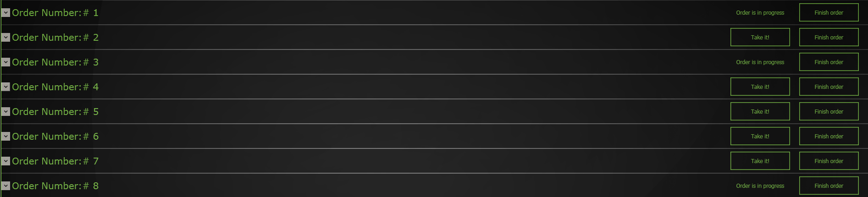This screenshot has width=868, height=197.
Task: Finish order number 8
Action: click(x=829, y=186)
